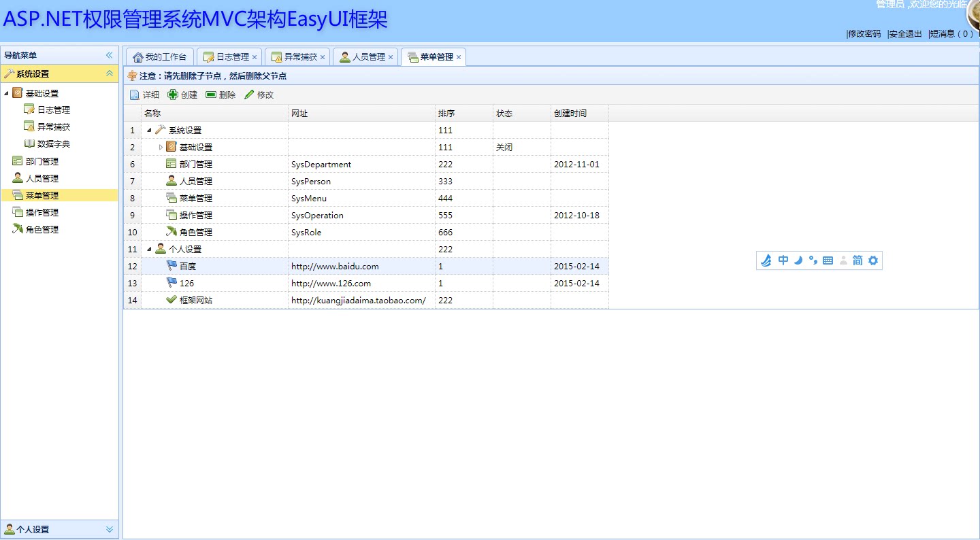The width and height of the screenshot is (980, 540).
Task: Expand the 基础设置 row in the grid
Action: coord(161,147)
